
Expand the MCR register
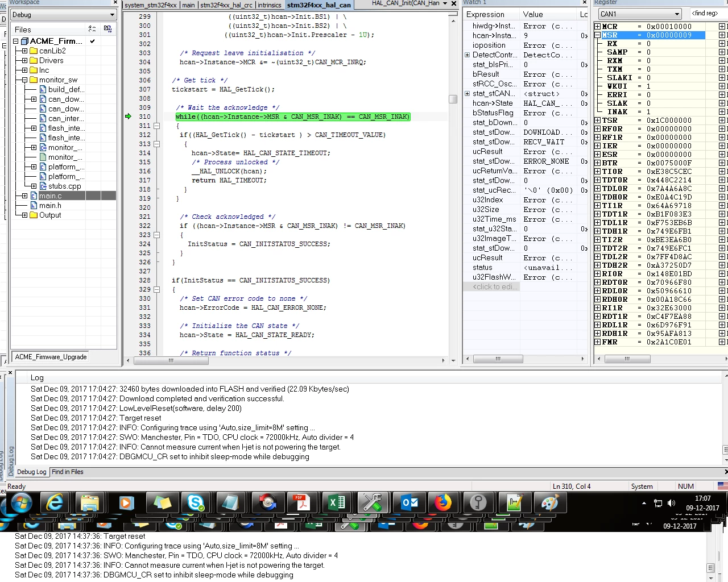coord(597,26)
